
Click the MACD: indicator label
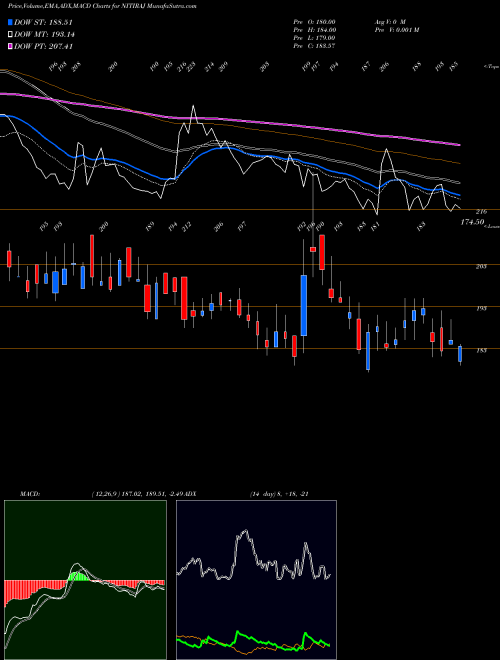30,494
